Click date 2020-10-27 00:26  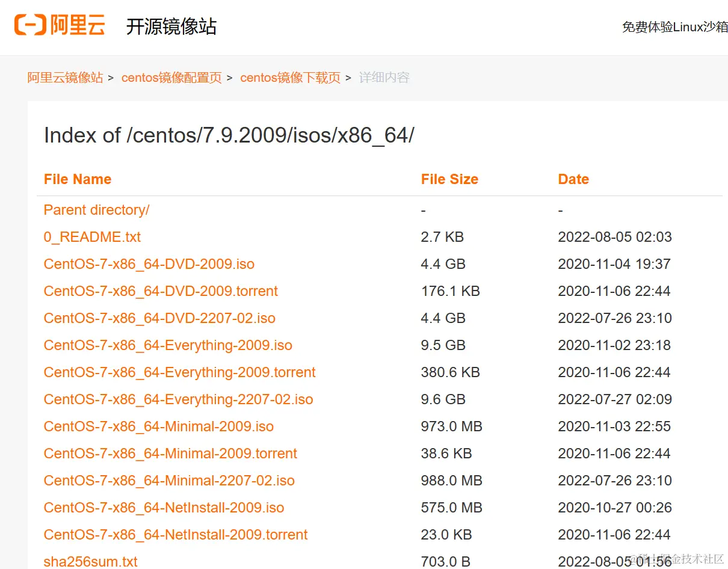(615, 508)
